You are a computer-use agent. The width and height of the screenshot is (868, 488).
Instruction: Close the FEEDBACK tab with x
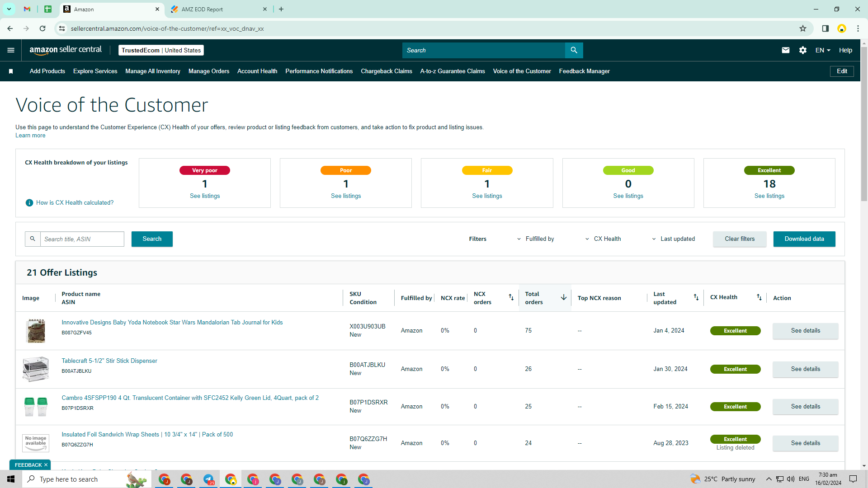(x=46, y=465)
